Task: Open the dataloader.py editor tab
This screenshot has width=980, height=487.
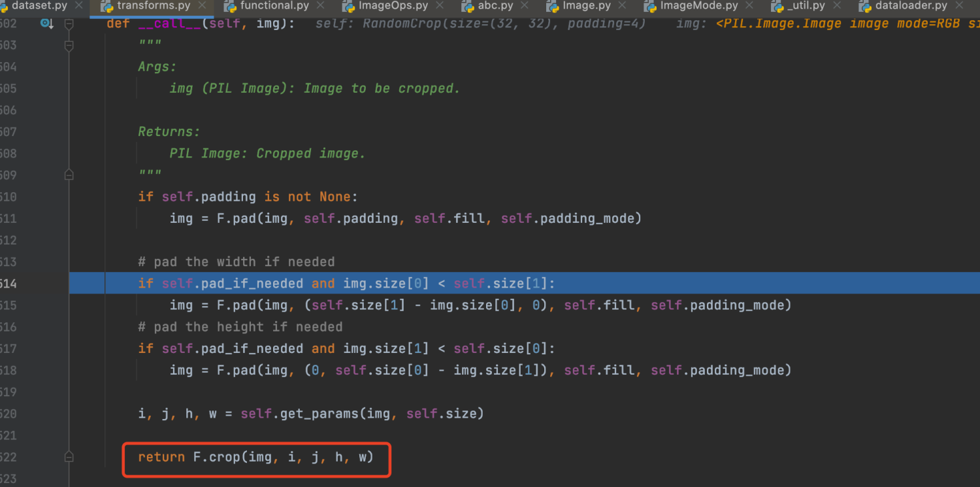Action: click(911, 6)
